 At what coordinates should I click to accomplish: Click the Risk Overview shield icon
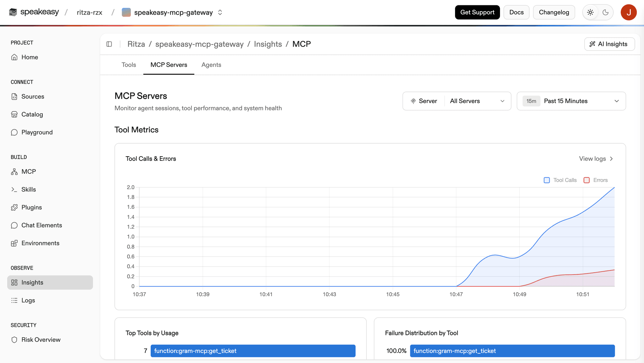(14, 340)
